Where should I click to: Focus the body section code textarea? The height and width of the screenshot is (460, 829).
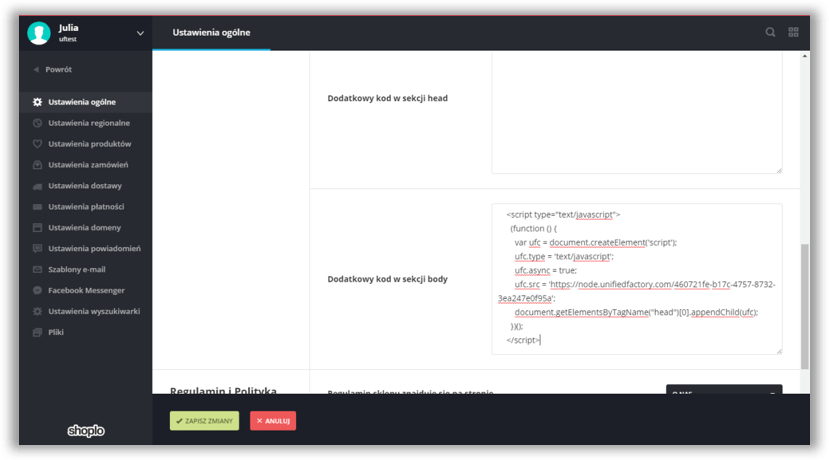[637, 279]
